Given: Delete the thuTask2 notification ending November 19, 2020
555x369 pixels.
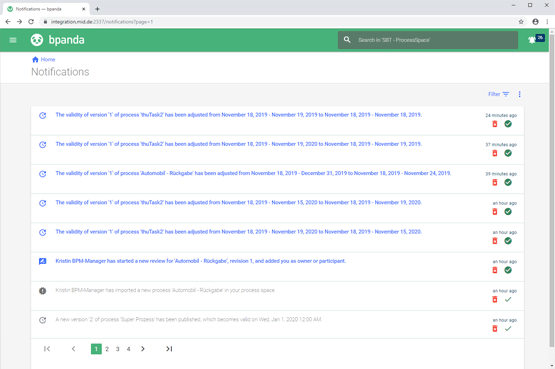Looking at the screenshot, I should pos(495,212).
